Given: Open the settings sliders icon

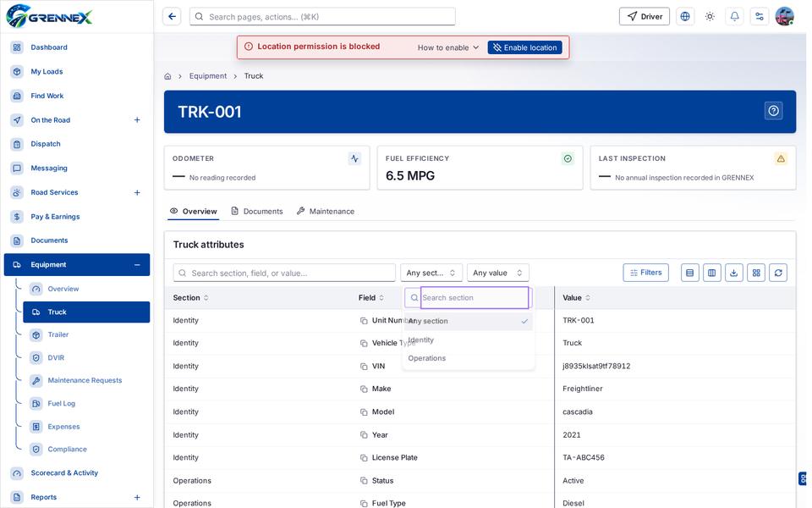Looking at the screenshot, I should [x=760, y=17].
